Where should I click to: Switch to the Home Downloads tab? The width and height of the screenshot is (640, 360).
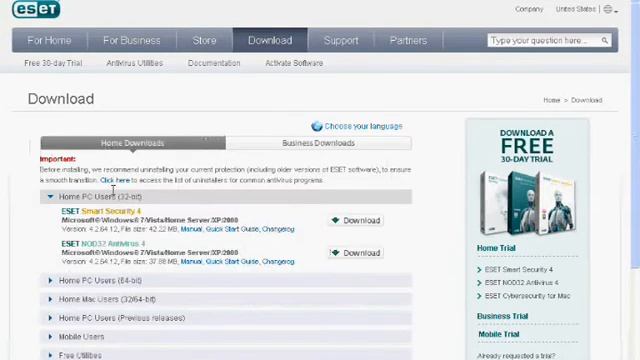(133, 143)
